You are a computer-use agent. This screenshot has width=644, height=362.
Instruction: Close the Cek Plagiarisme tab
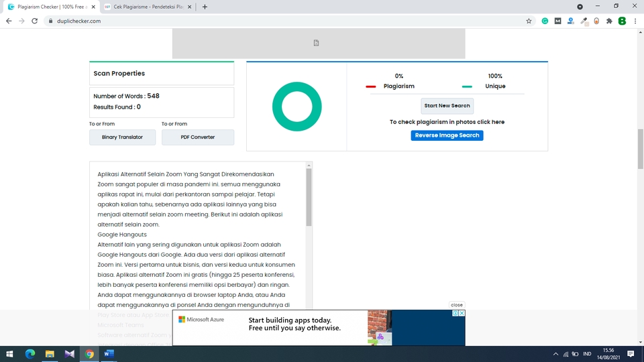coord(189,7)
